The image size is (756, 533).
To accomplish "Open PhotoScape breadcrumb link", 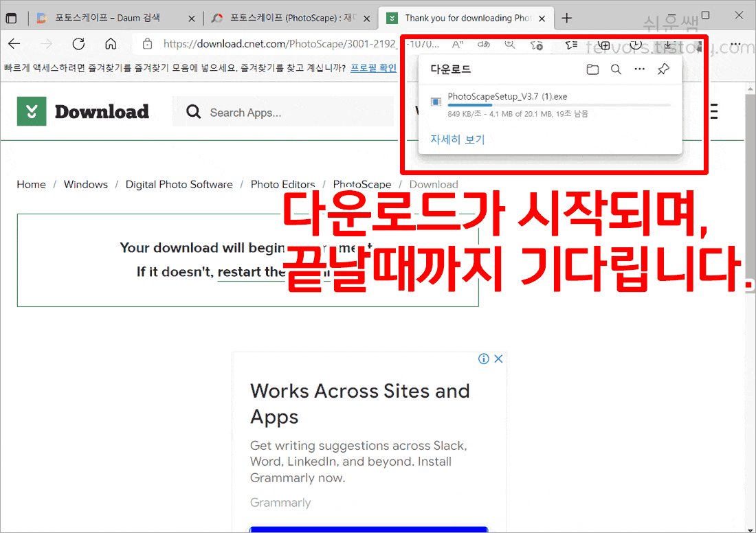I will coord(362,185).
